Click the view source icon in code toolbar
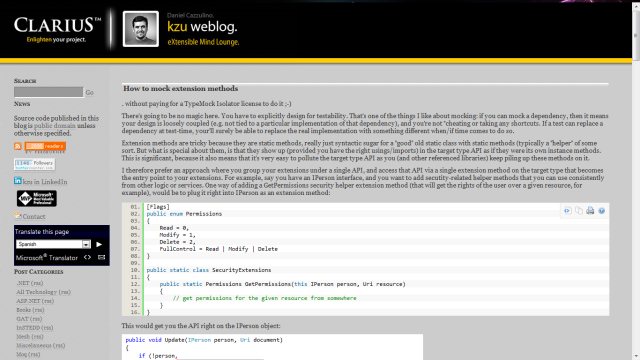 coord(567,211)
